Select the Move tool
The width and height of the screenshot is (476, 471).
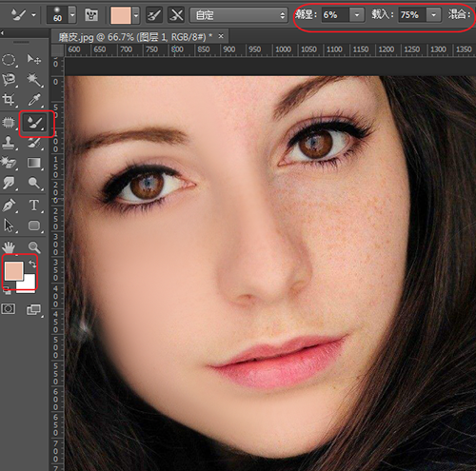pos(34,59)
